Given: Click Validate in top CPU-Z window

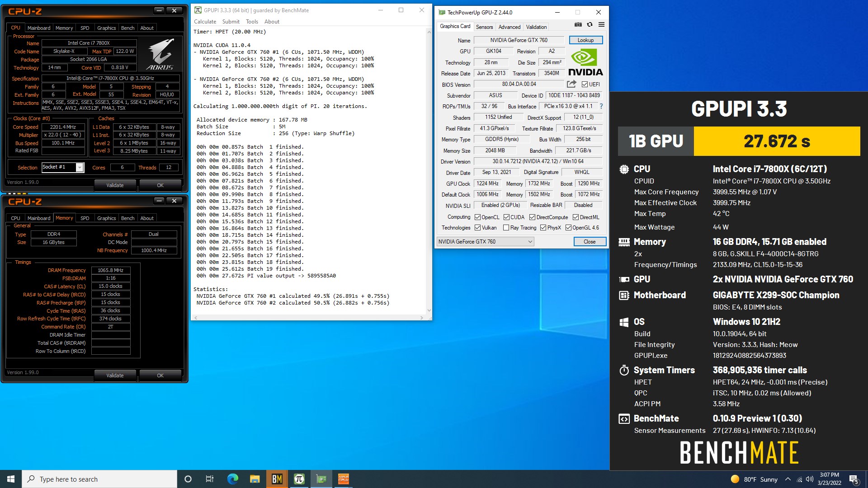Looking at the screenshot, I should click(x=115, y=185).
